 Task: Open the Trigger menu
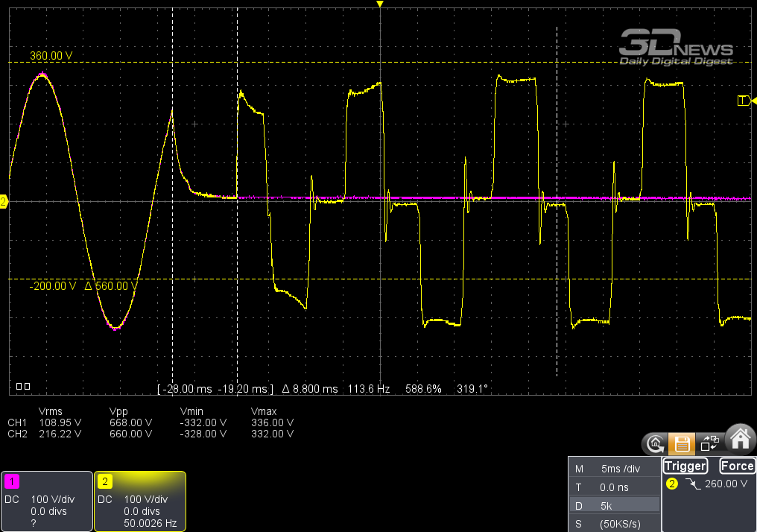point(685,466)
